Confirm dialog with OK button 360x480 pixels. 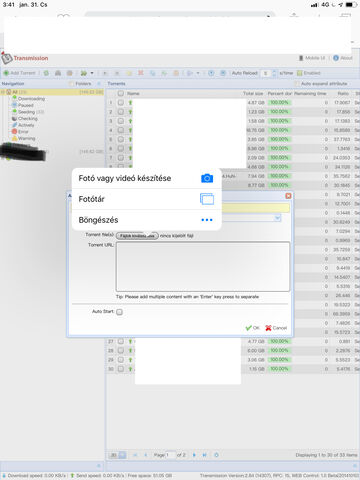252,328
